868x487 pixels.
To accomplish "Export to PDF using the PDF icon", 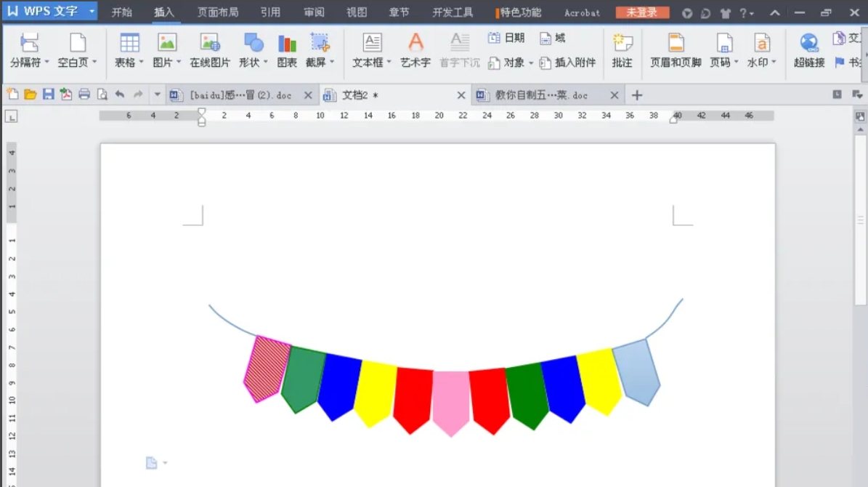I will tap(65, 94).
